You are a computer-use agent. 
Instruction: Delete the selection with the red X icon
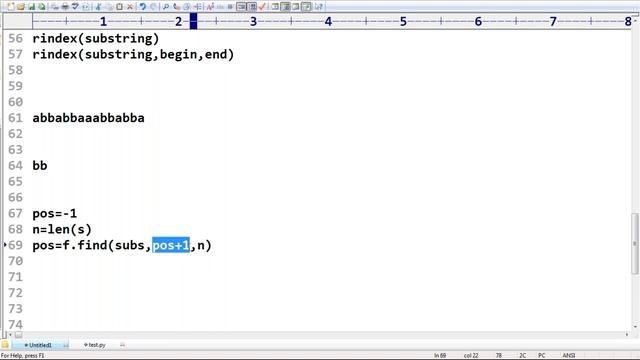(x=130, y=7)
